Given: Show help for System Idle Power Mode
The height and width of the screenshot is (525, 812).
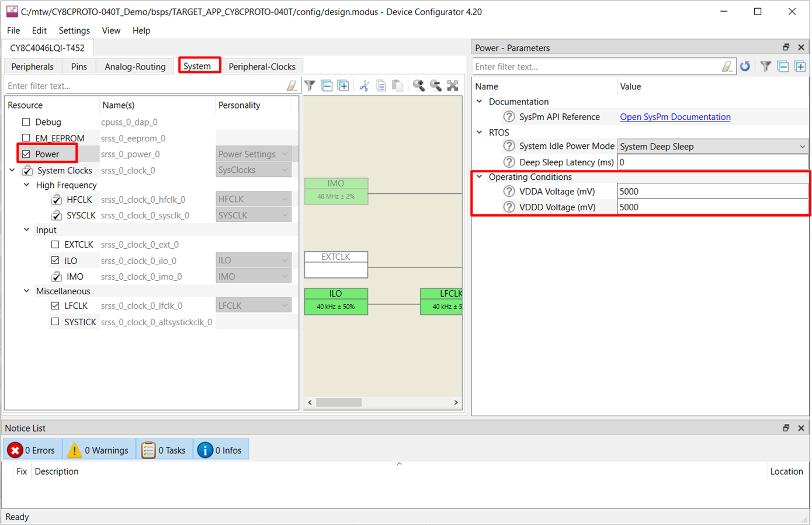Looking at the screenshot, I should coord(509,146).
